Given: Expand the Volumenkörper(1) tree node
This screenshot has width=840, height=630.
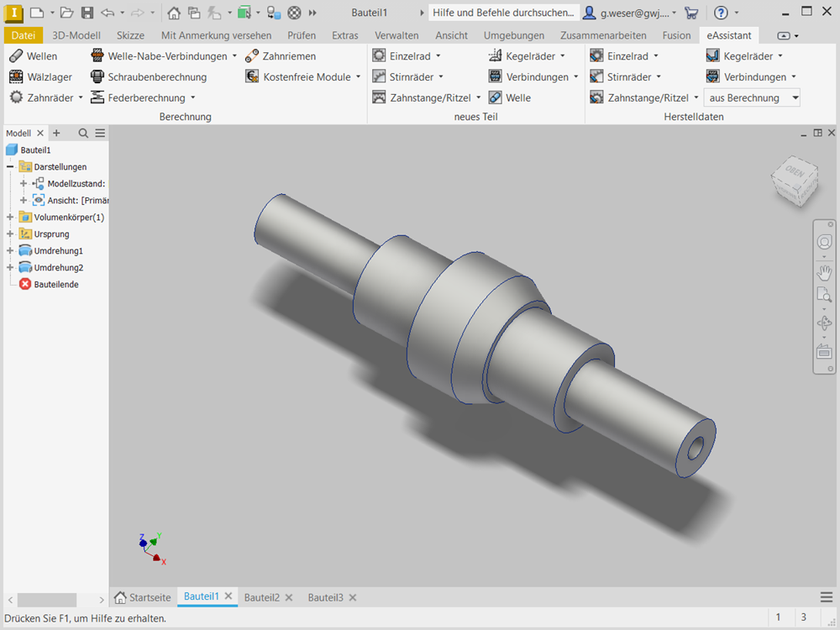Looking at the screenshot, I should coord(10,218).
